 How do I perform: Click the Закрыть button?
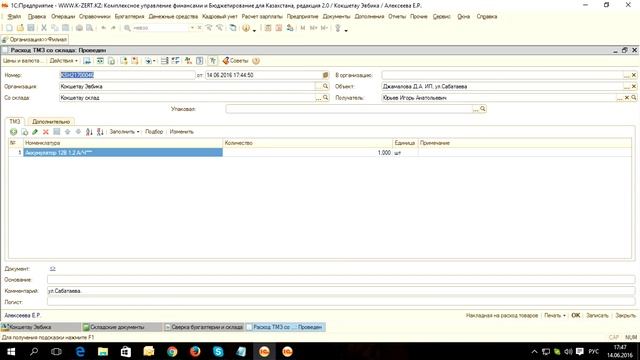point(625,316)
